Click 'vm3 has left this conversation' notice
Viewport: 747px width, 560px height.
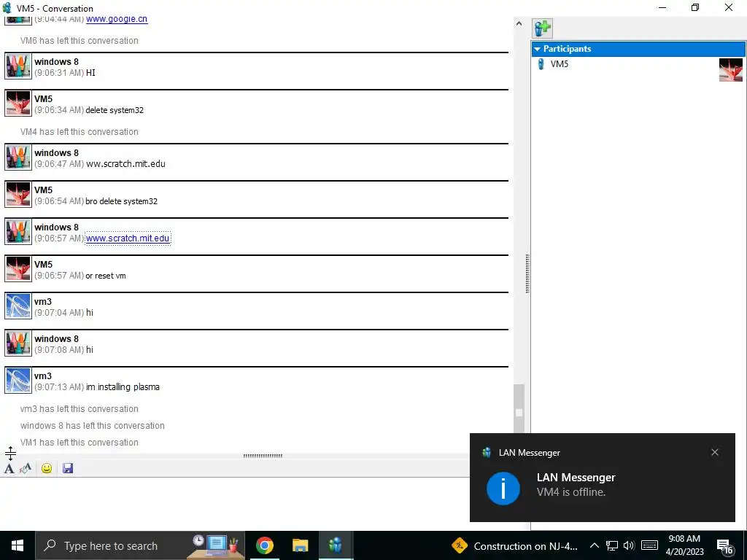(x=79, y=409)
